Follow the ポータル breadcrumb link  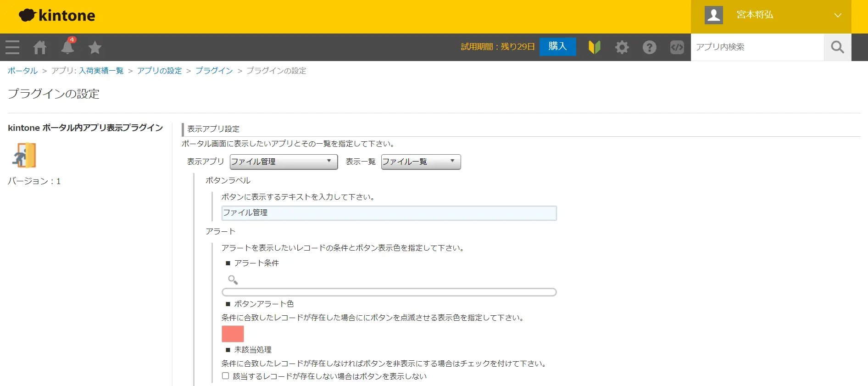pos(22,71)
